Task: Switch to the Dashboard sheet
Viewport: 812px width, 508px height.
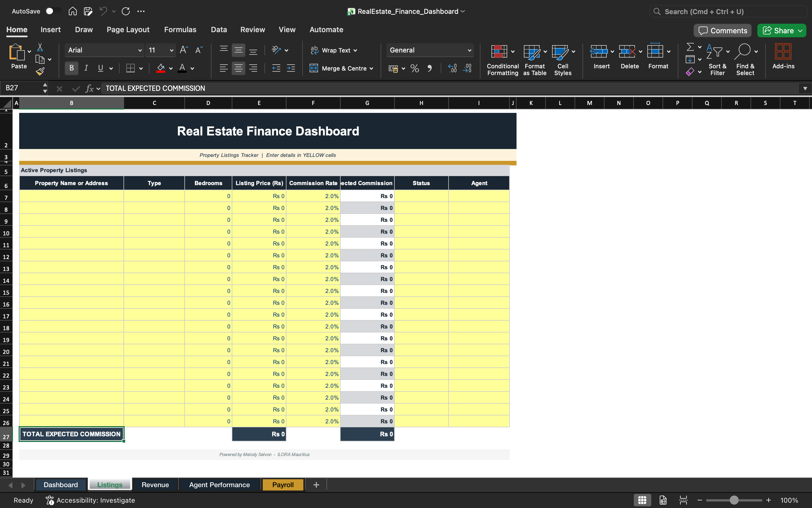Action: (61, 485)
